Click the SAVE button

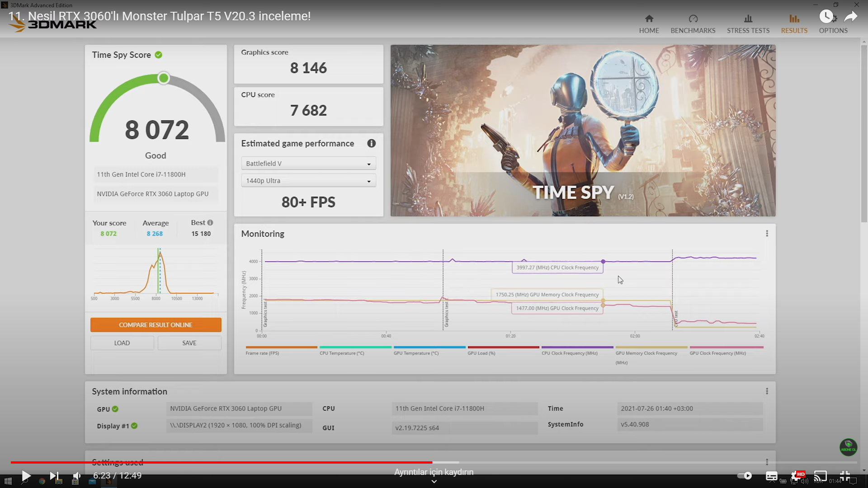(x=189, y=343)
